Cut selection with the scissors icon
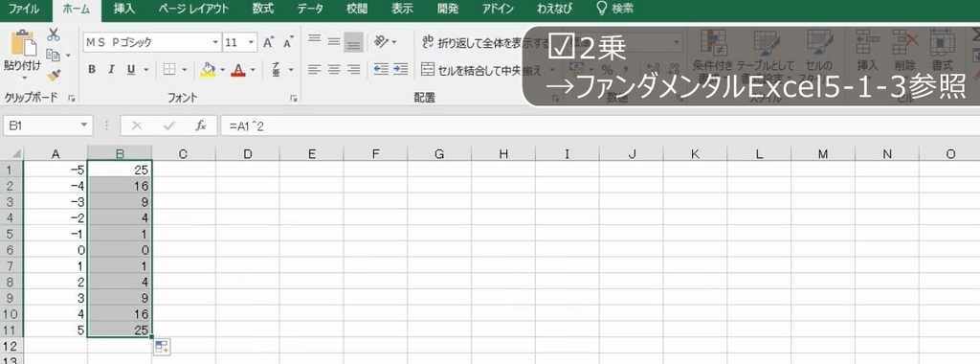 click(54, 35)
